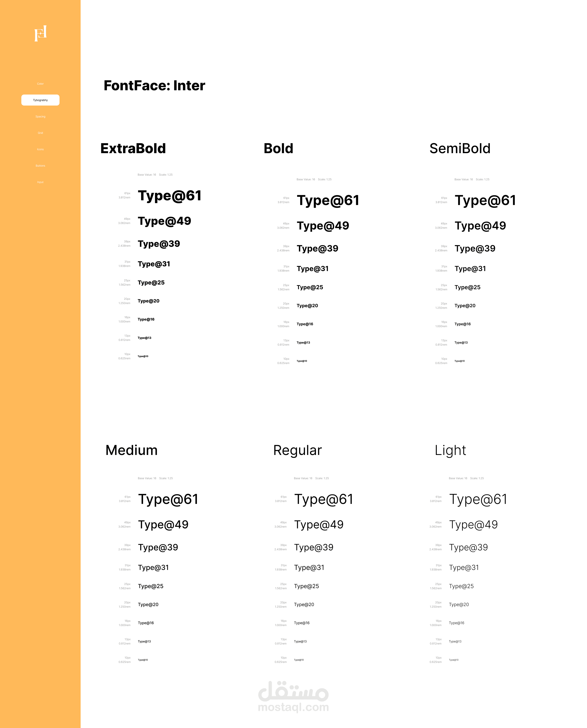Click the FontFace: Inter heading

(154, 86)
